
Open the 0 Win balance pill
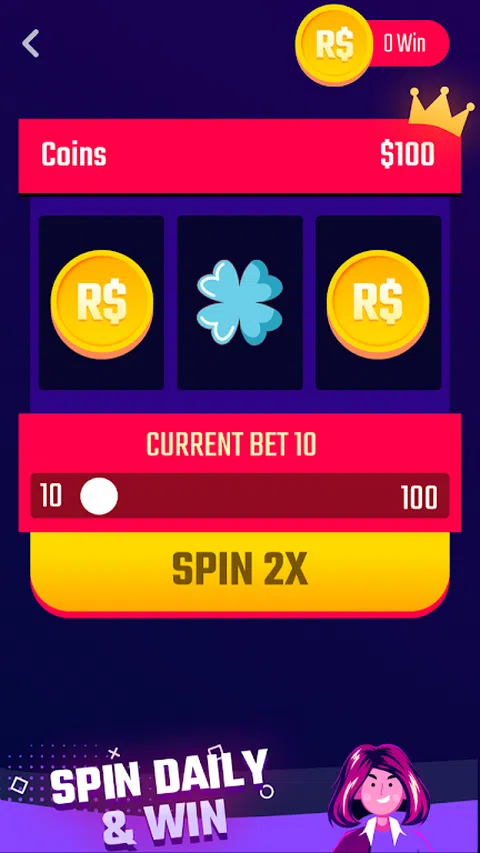click(x=404, y=44)
